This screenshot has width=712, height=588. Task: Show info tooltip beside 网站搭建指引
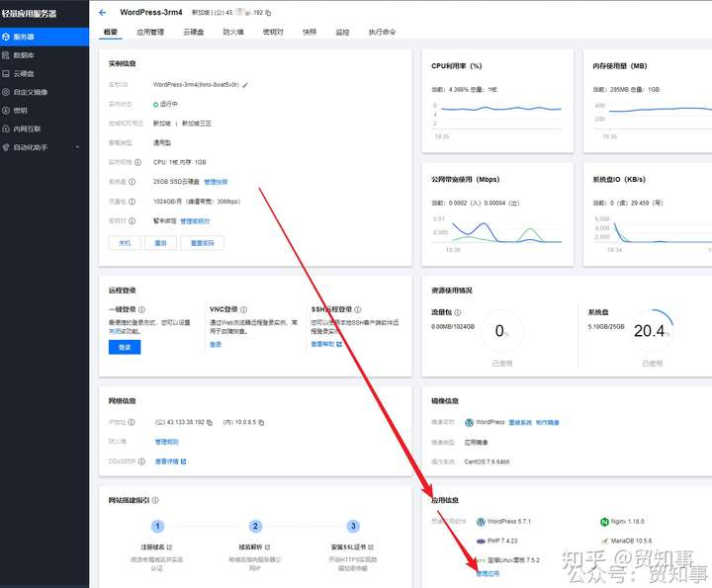155,500
